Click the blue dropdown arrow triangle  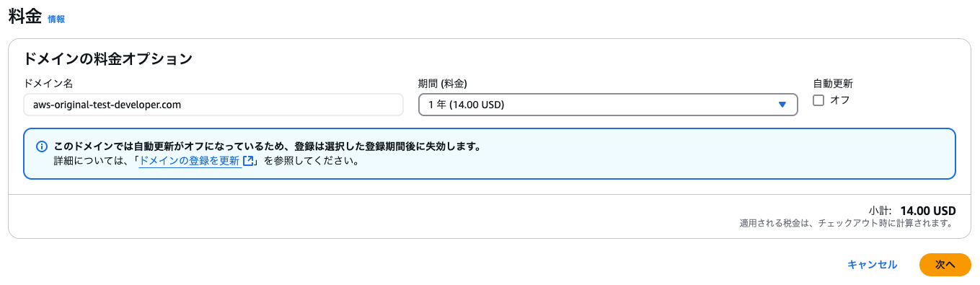782,105
